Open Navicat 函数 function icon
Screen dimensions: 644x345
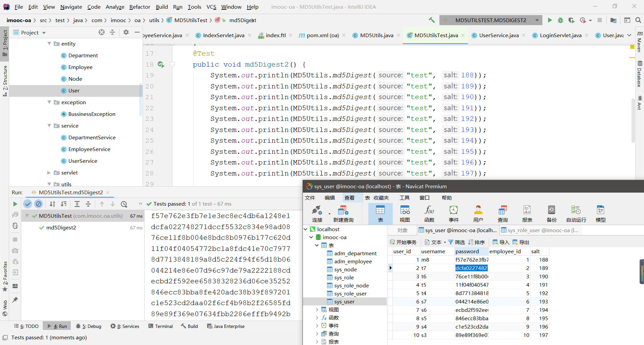click(429, 214)
